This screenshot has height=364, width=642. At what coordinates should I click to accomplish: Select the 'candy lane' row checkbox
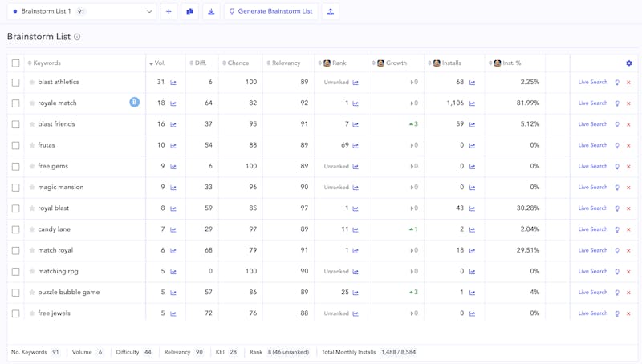[15, 229]
